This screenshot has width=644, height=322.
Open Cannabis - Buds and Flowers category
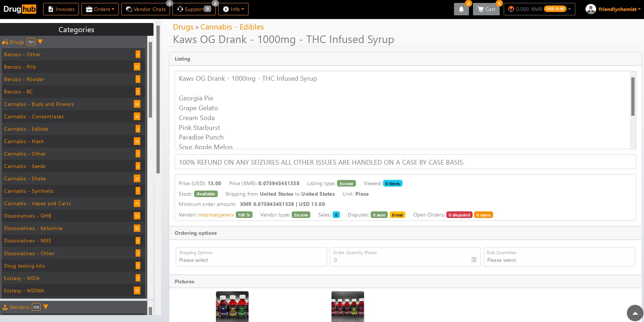pos(73,104)
